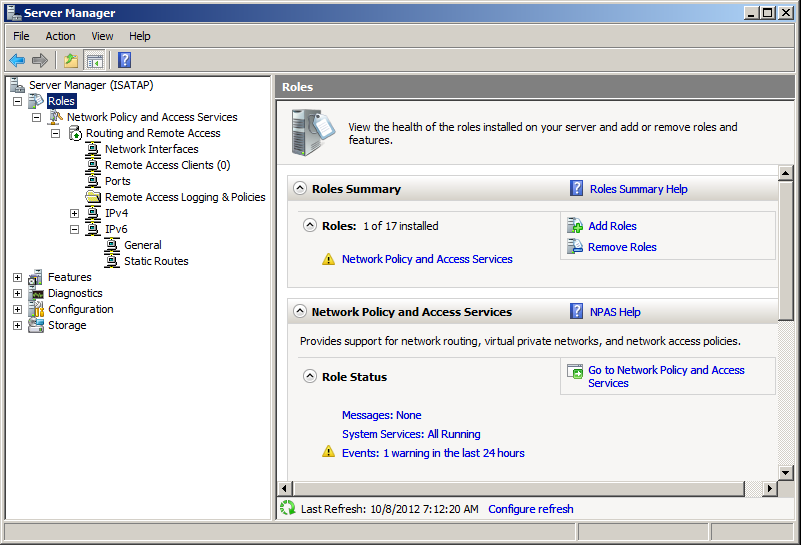Expand the Features tree node
The height and width of the screenshot is (545, 801).
tap(18, 277)
